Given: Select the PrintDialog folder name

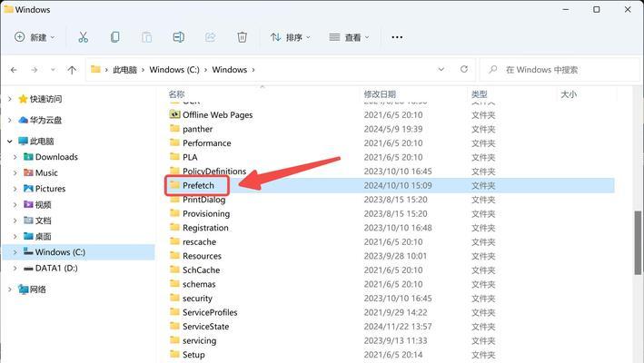Looking at the screenshot, I should pos(203,200).
